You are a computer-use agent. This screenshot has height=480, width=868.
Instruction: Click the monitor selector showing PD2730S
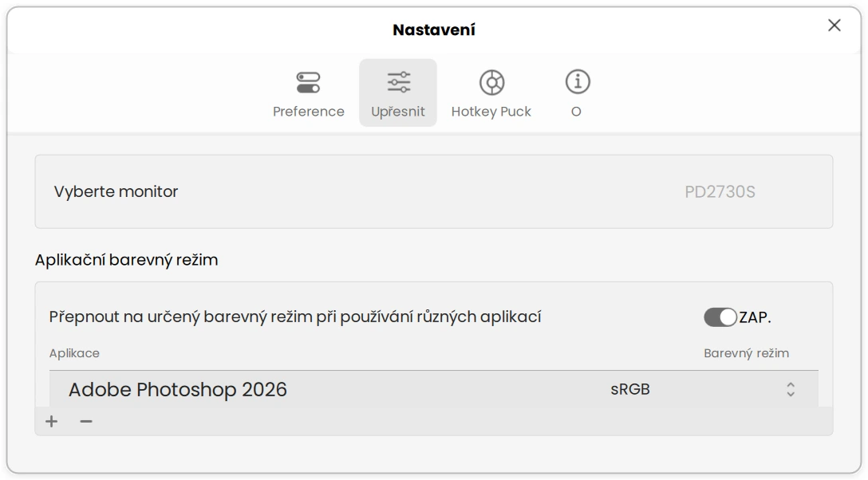point(434,191)
